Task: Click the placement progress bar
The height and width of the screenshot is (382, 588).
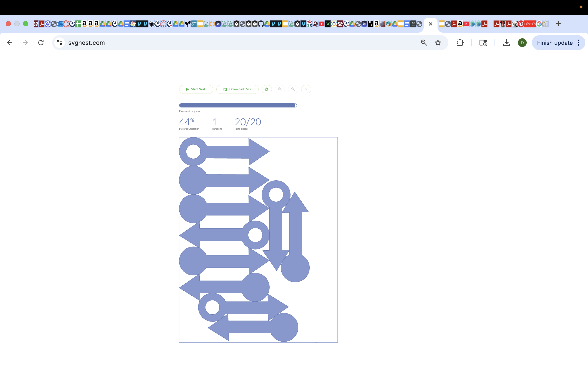Action: coord(238,106)
